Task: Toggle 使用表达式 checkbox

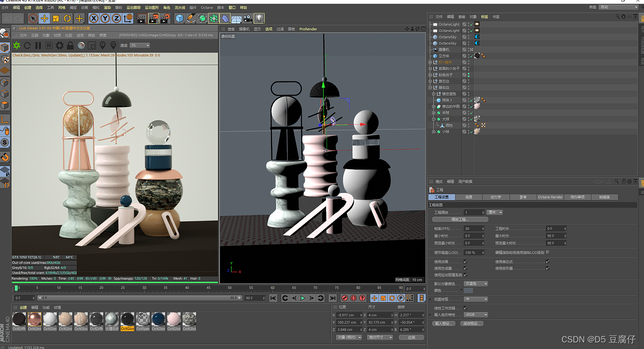Action: click(x=547, y=262)
